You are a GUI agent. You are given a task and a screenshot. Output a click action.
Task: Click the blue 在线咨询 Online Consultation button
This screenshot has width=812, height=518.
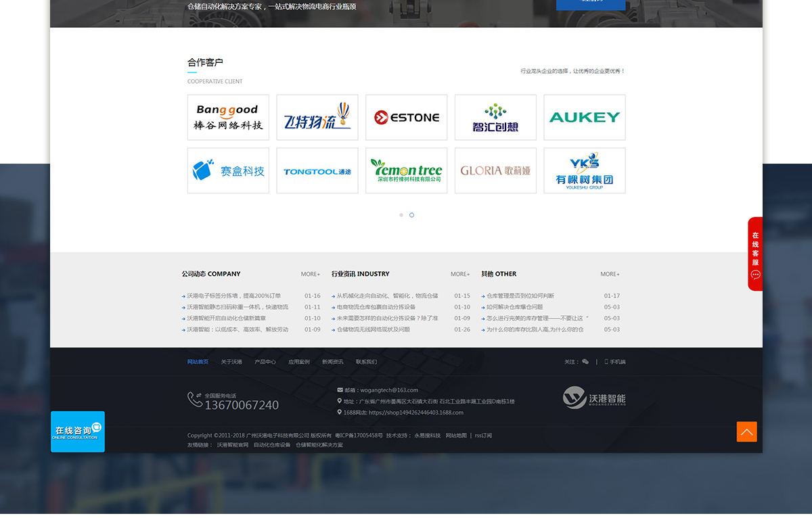pyautogui.click(x=78, y=431)
